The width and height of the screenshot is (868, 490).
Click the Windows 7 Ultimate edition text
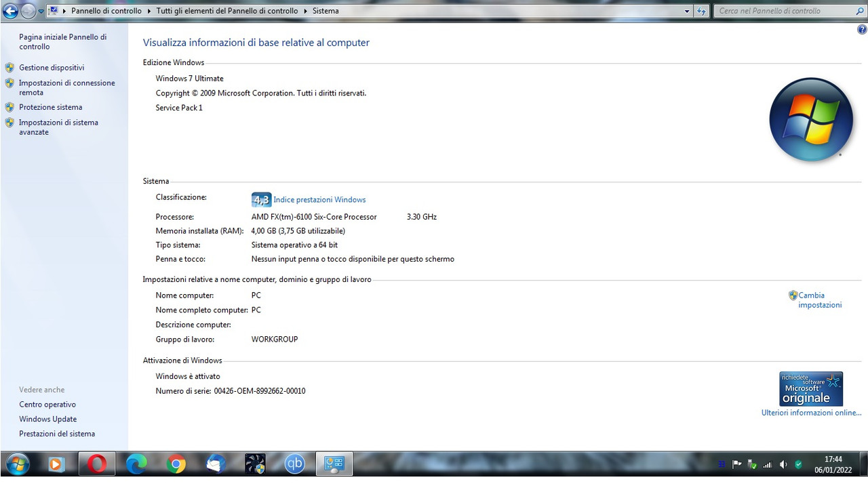pyautogui.click(x=189, y=79)
